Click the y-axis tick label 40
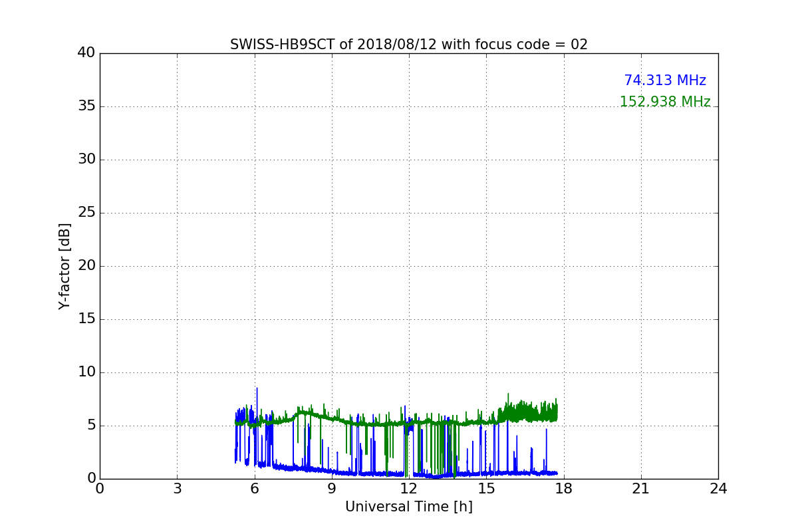Viewport: 798px width, 532px height. click(86, 53)
